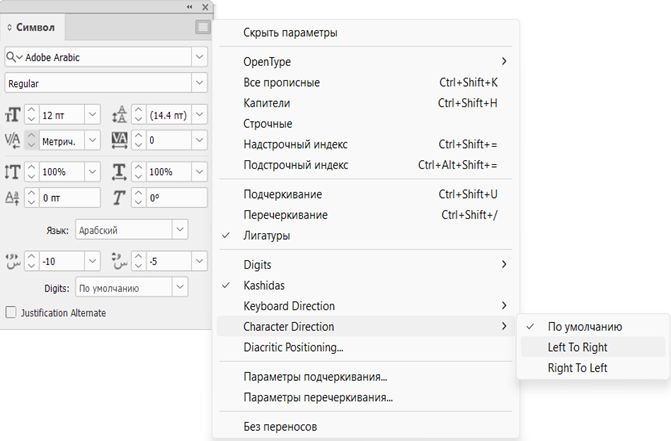This screenshot has width=671, height=441.
Task: Open the horizontal scale 100% dropdown
Action: click(x=199, y=172)
